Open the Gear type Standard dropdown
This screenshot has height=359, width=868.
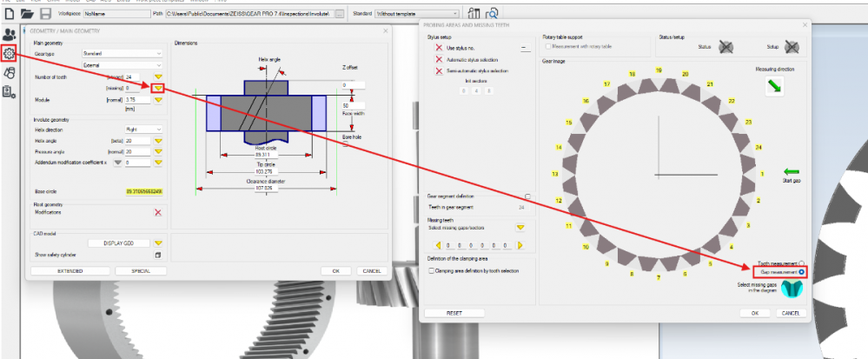[x=121, y=53]
